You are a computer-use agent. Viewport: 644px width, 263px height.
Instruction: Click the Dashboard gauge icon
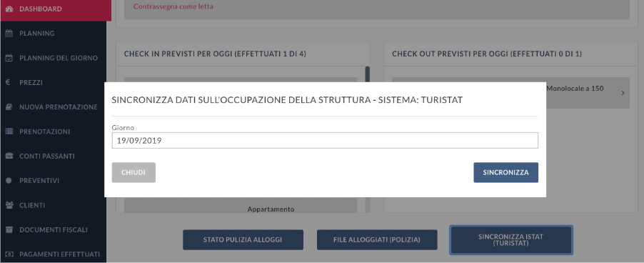click(9, 9)
